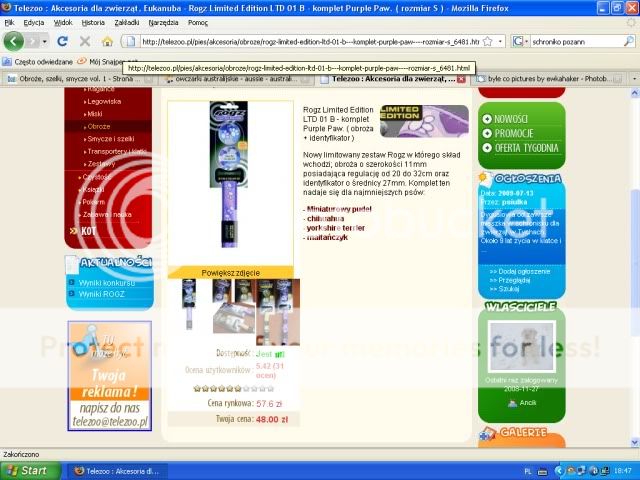Viewport: 640px width, 480px height.
Task: Click the Powiększ zdjęcie button
Action: pos(231,272)
